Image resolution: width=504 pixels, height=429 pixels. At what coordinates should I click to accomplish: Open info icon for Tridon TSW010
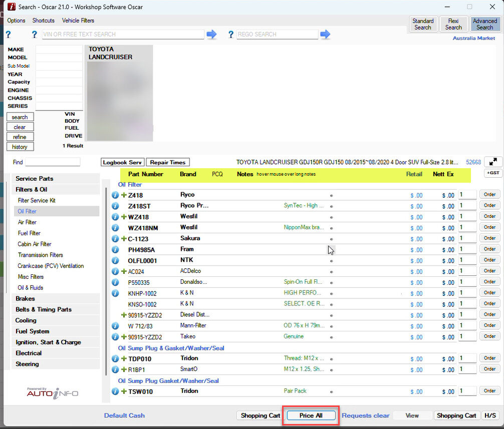pos(115,391)
